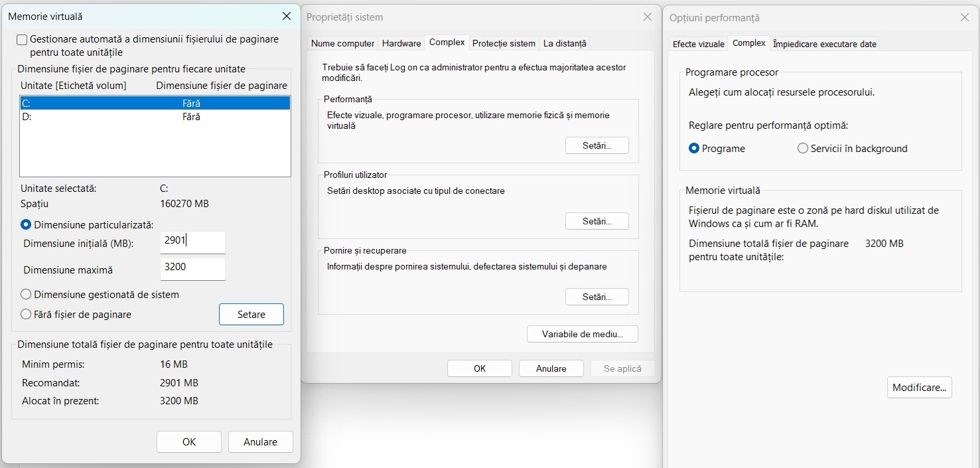Click the Setare button
The image size is (980, 468).
[251, 315]
